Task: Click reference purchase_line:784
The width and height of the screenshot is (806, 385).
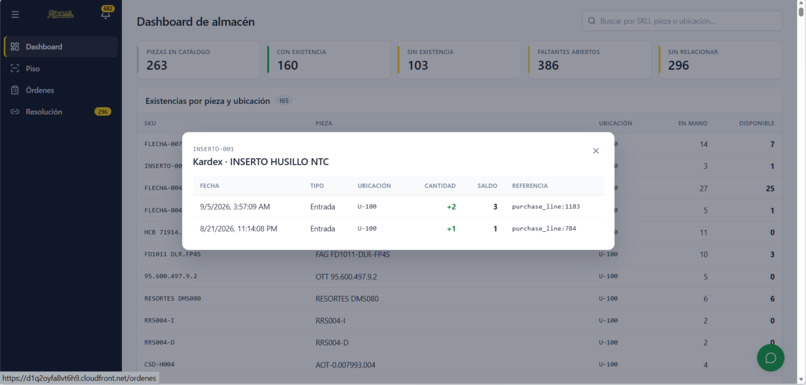Action: [x=544, y=229]
